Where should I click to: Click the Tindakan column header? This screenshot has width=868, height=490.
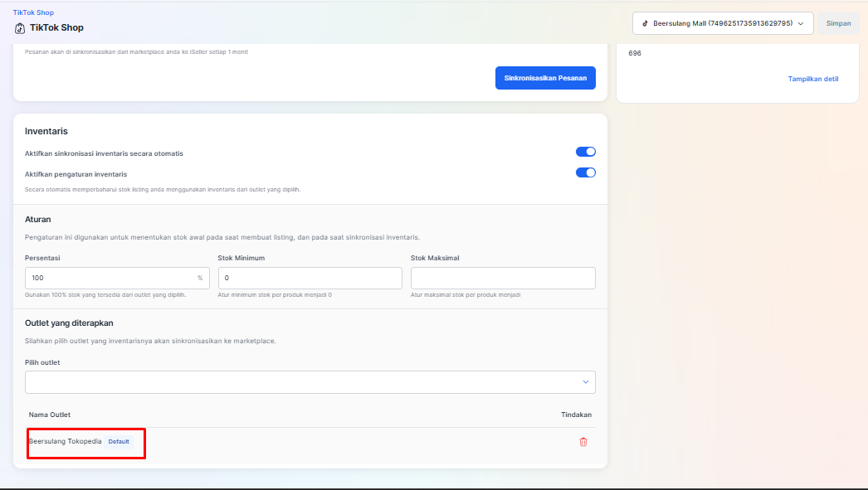576,415
